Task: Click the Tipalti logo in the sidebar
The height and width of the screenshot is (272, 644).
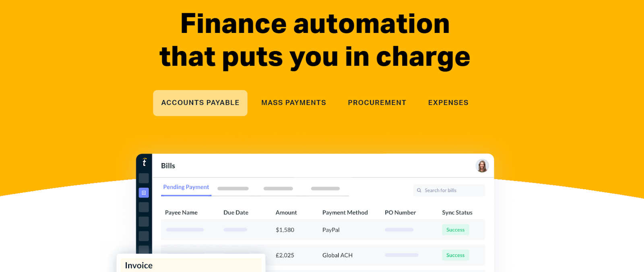Action: [x=144, y=162]
